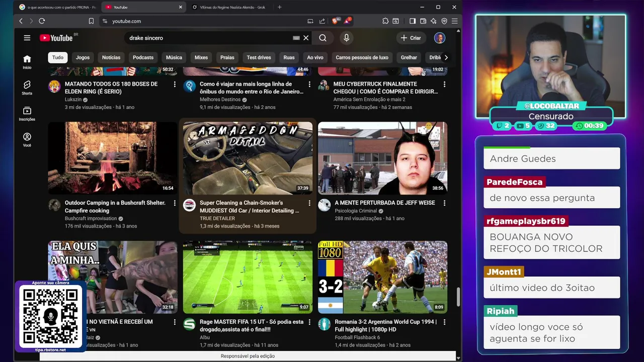This screenshot has height=362, width=644.
Task: Open more options for Super Cleaning video
Action: (309, 203)
